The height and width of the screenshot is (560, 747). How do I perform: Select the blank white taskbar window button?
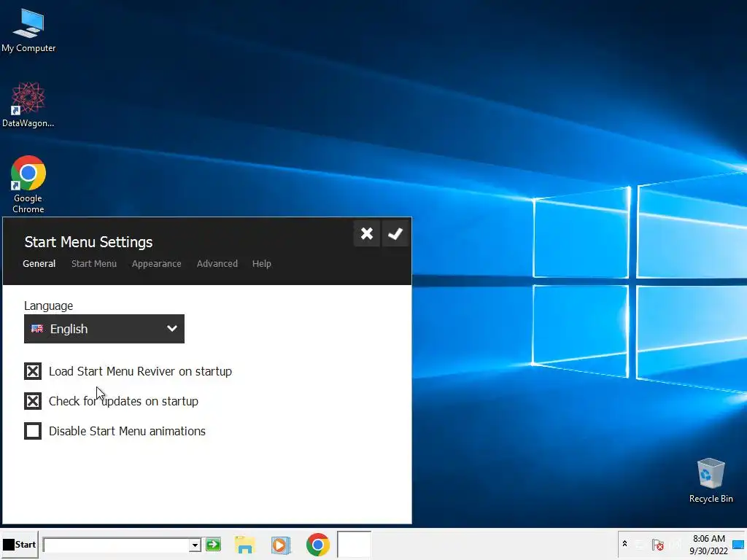[354, 544]
